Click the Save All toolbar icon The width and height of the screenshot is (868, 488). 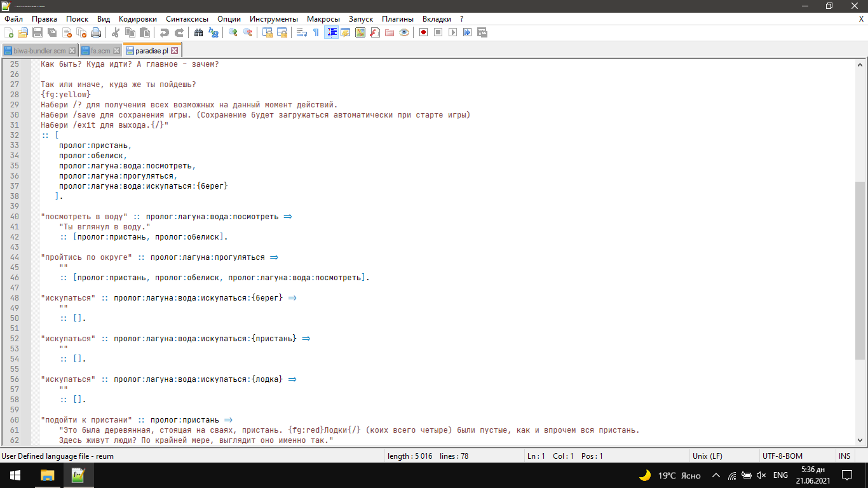52,32
